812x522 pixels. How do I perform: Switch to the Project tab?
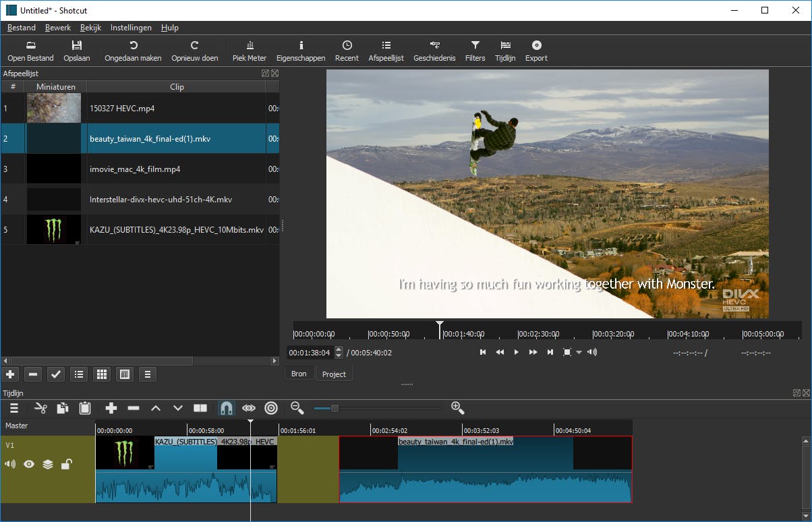point(334,374)
